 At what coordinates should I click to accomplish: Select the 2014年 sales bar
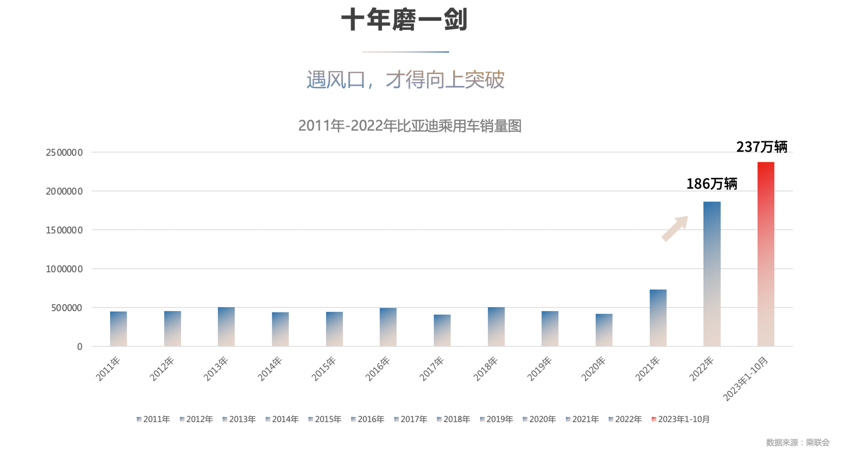click(280, 329)
